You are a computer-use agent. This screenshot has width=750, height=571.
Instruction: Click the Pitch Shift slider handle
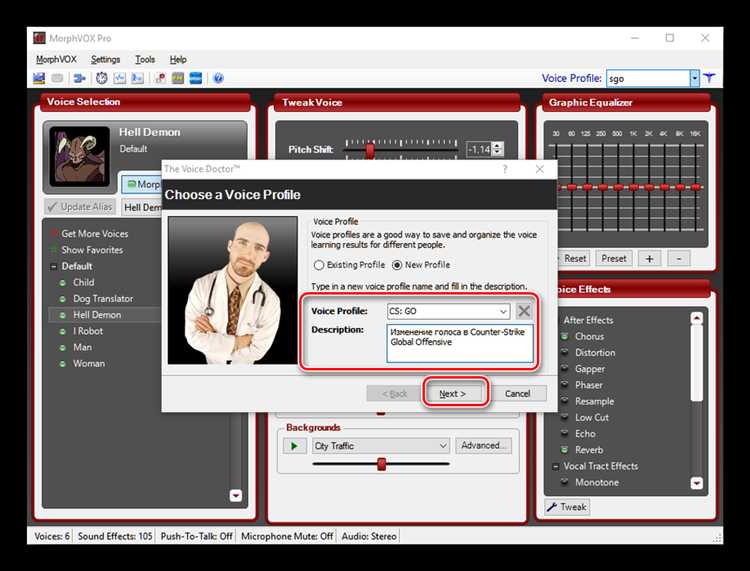point(370,151)
